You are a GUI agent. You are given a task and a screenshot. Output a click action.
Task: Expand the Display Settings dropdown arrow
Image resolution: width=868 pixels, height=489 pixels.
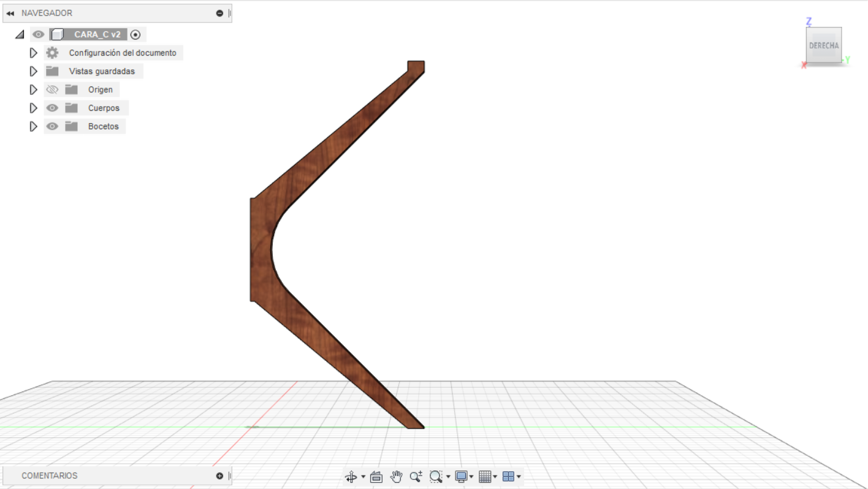[x=471, y=476]
